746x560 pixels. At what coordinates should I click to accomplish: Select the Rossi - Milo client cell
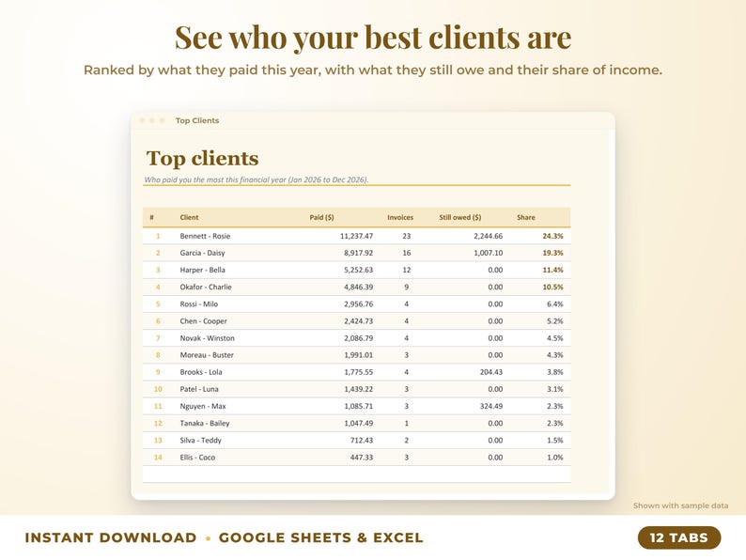[x=199, y=304]
